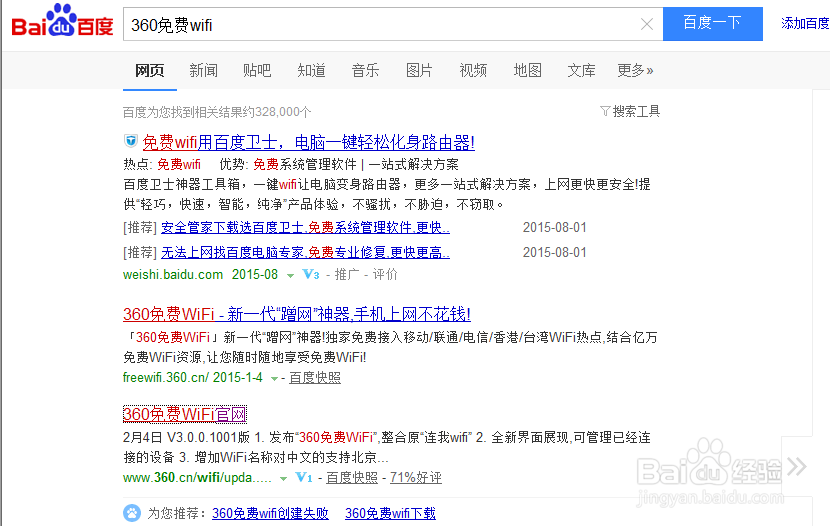The width and height of the screenshot is (830, 526).
Task: Click the V3 credibility icon
Action: pyautogui.click(x=311, y=274)
